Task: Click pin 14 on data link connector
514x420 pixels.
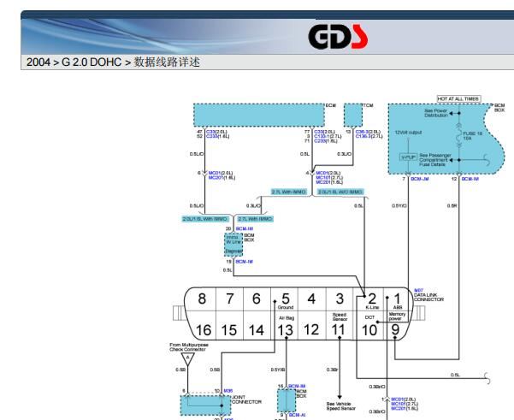Action: coord(257,330)
